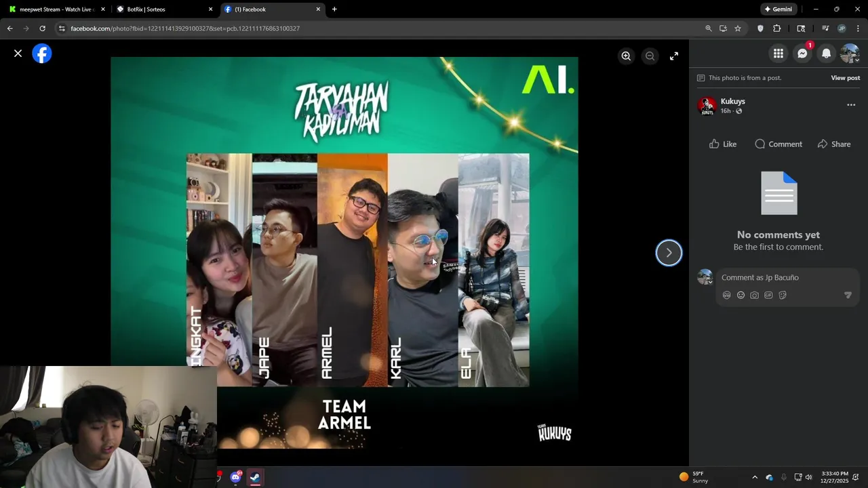Close the photo viewer with the X
The width and height of the screenshot is (868, 488).
coord(18,54)
